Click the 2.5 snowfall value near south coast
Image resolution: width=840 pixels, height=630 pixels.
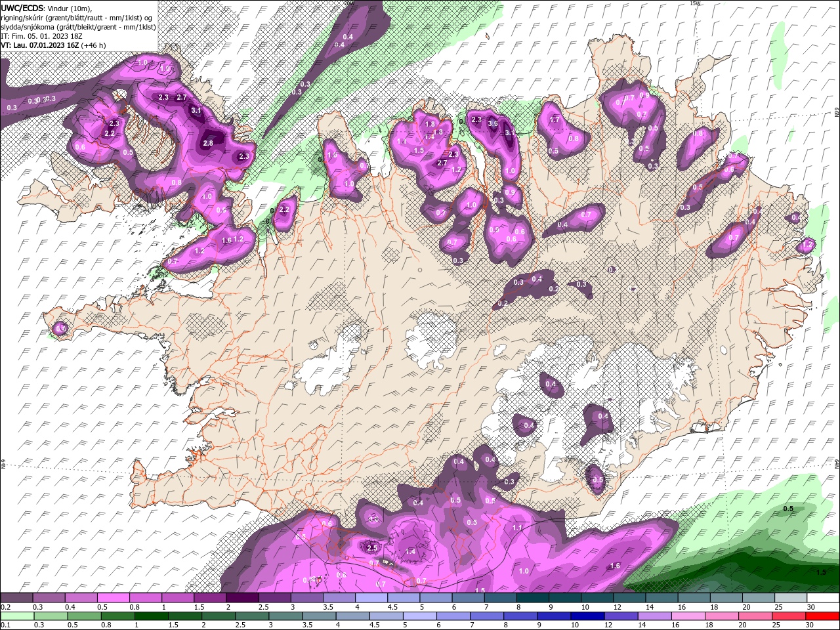point(372,547)
